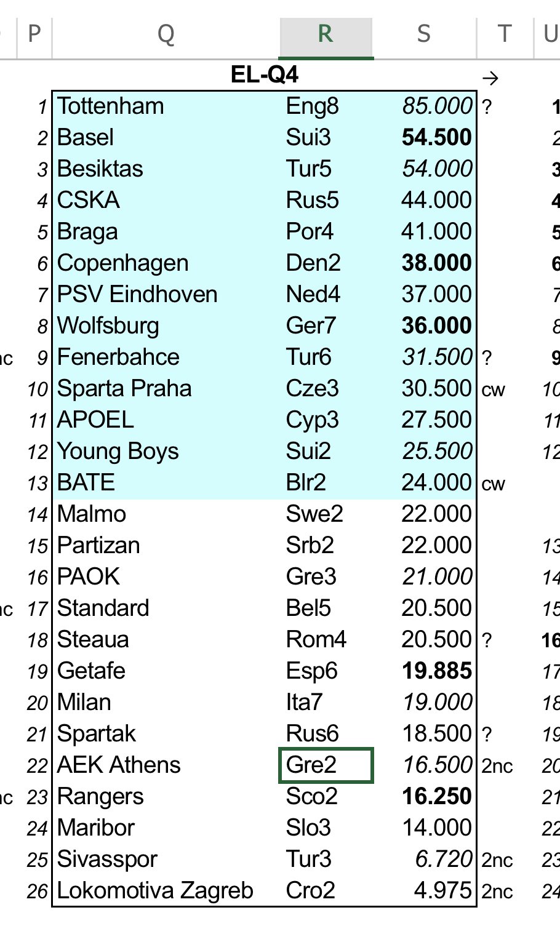Select the 2nc note next to Sivasspor
This screenshot has width=560, height=942.
(497, 860)
